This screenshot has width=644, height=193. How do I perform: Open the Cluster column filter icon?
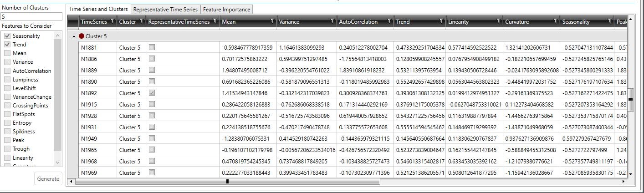coord(141,21)
